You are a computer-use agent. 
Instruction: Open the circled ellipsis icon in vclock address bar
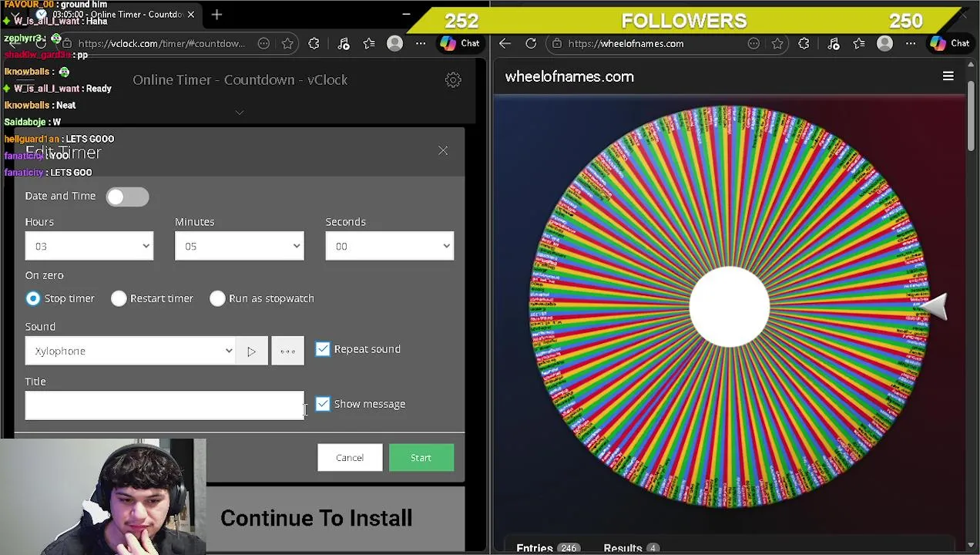[x=263, y=43]
